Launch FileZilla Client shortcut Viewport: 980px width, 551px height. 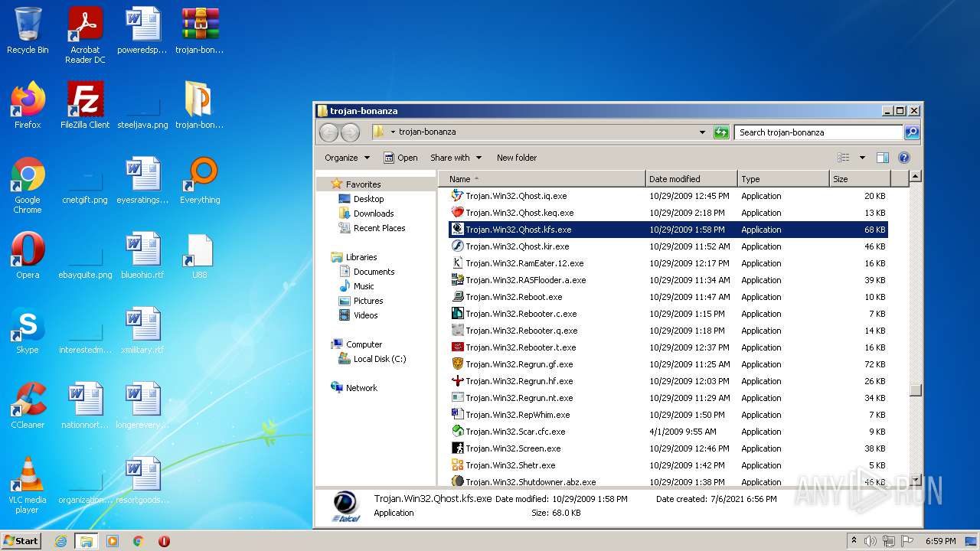tap(85, 106)
